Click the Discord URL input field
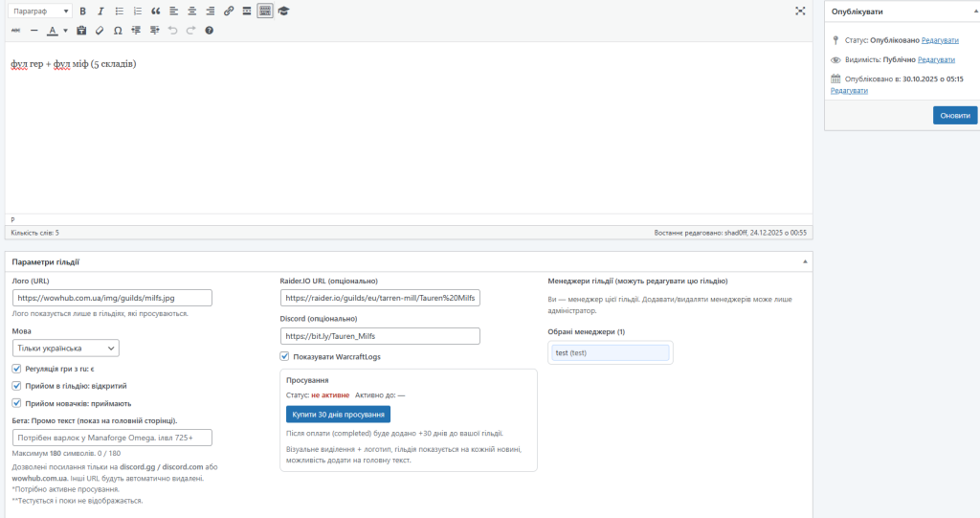Screen dimensions: 980x518 tap(380, 336)
